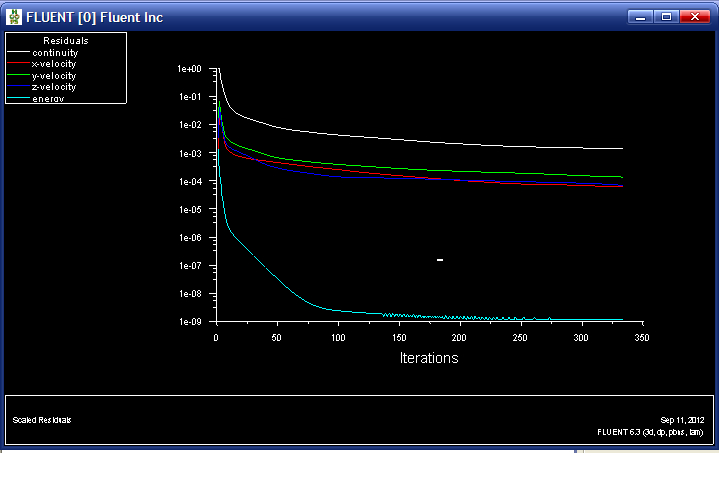The image size is (719, 480).
Task: Close the FLUENT window
Action: (x=692, y=17)
